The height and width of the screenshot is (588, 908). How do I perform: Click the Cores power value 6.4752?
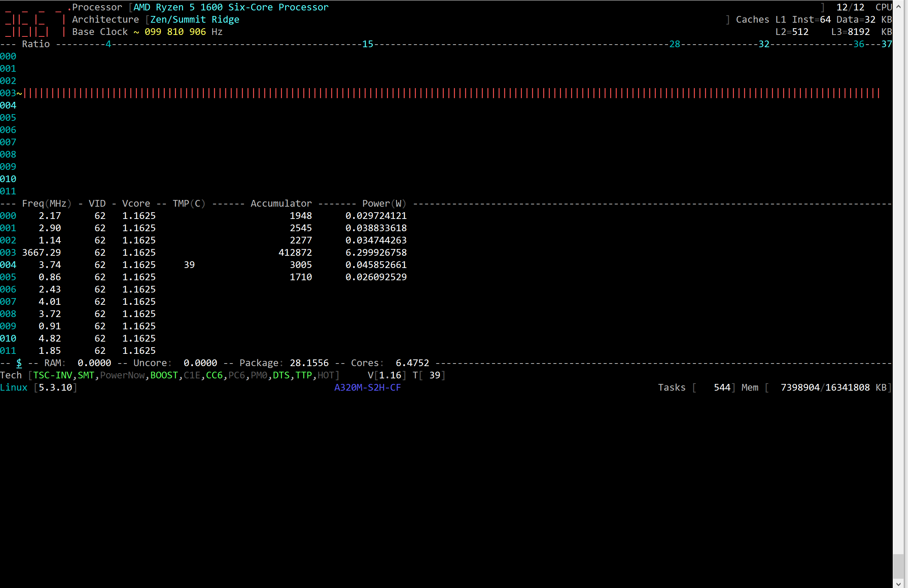(412, 363)
